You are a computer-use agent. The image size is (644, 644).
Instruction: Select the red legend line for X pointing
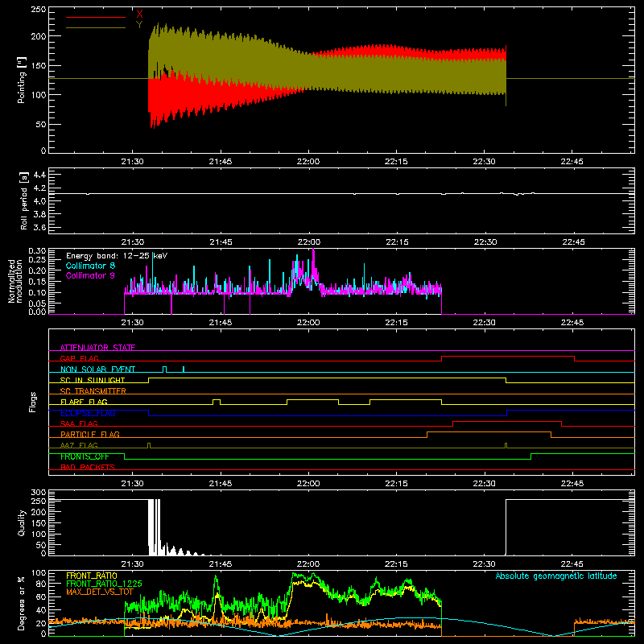pyautogui.click(x=96, y=17)
